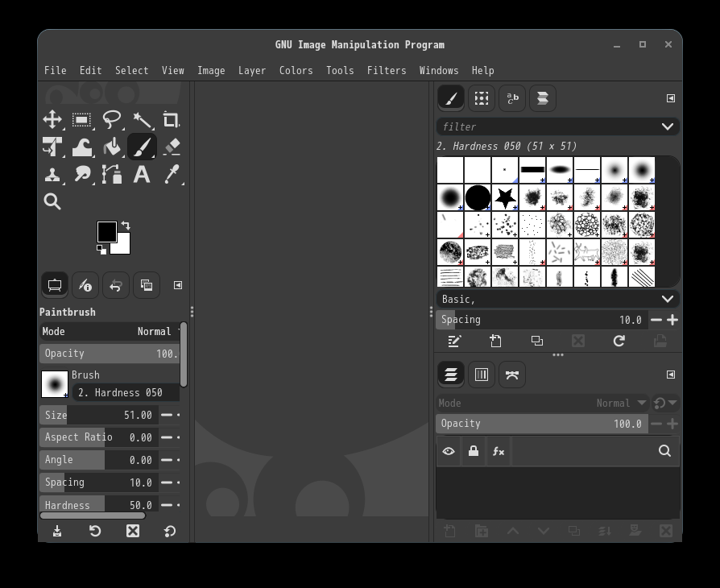The width and height of the screenshot is (720, 588).
Task: Select the Crop tool
Action: (172, 120)
